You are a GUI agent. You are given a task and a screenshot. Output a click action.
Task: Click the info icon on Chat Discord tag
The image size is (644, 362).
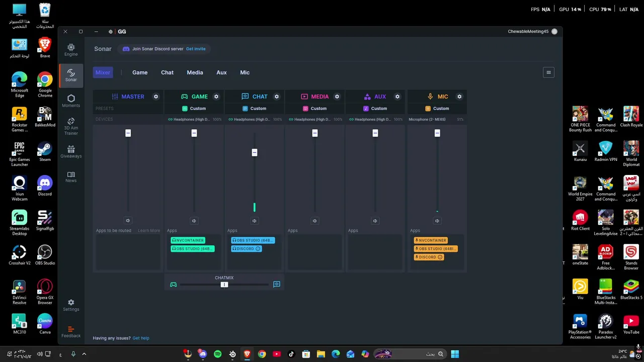click(x=258, y=248)
